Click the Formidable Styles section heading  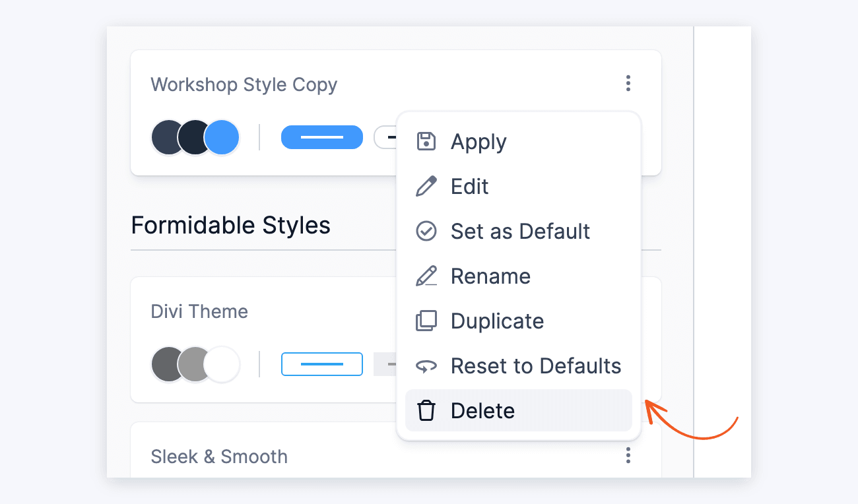(x=231, y=226)
